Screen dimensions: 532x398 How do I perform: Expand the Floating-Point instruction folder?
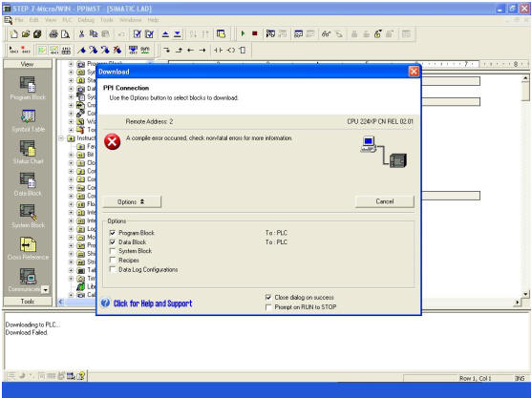(x=71, y=204)
